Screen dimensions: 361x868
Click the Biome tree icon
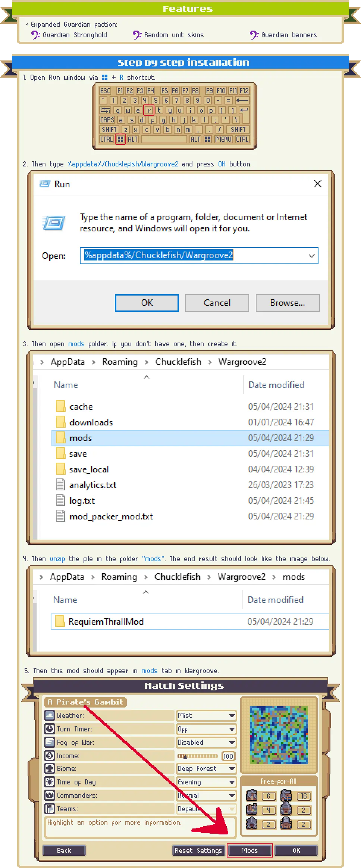[50, 768]
